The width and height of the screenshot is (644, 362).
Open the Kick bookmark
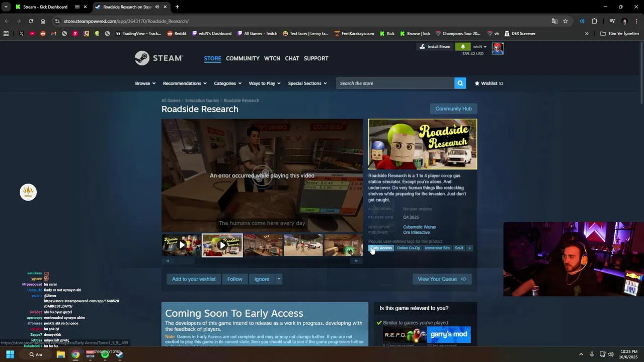click(x=387, y=34)
